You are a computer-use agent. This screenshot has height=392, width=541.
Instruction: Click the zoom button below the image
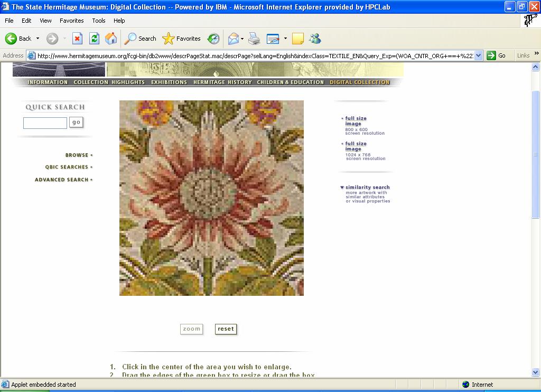click(191, 329)
